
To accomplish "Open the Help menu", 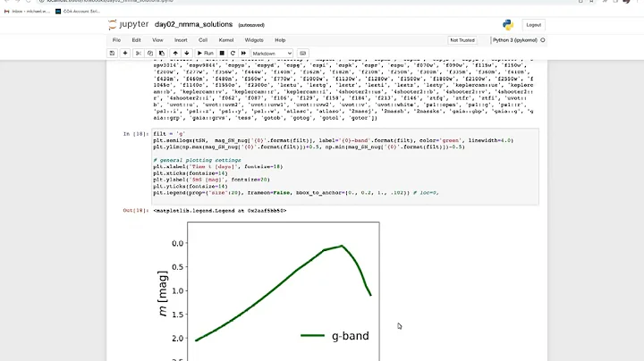I will (280, 40).
